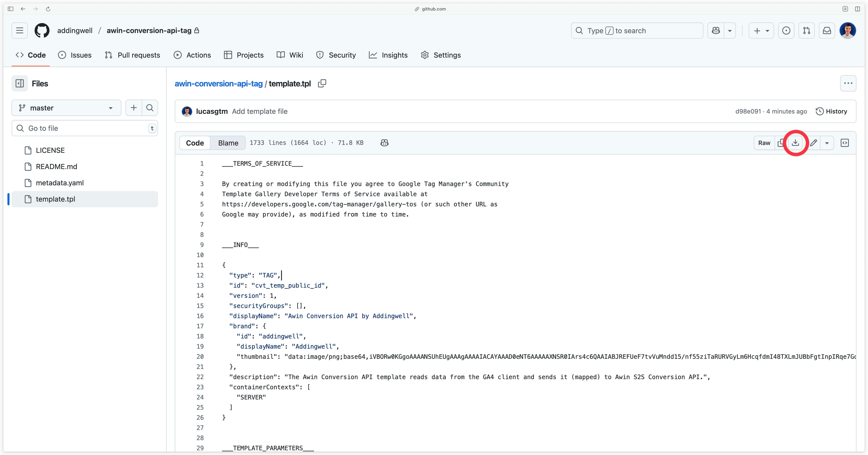View file History
Image resolution: width=868 pixels, height=455 pixels.
[831, 111]
